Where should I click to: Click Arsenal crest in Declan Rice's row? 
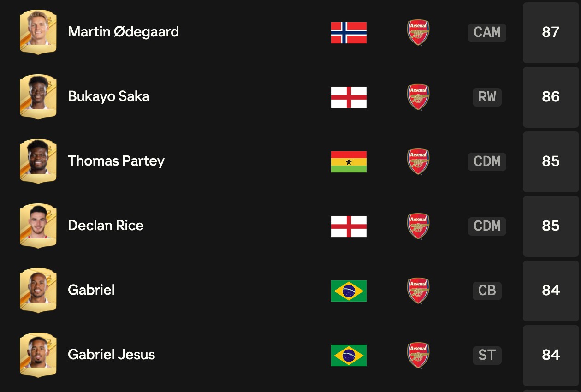(418, 226)
